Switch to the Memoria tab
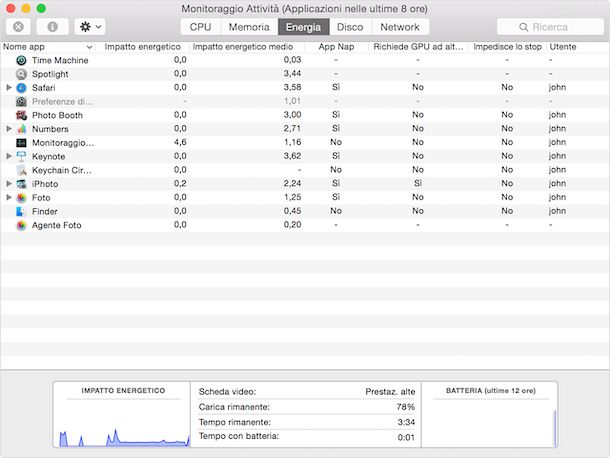The height and width of the screenshot is (458, 610). click(249, 27)
